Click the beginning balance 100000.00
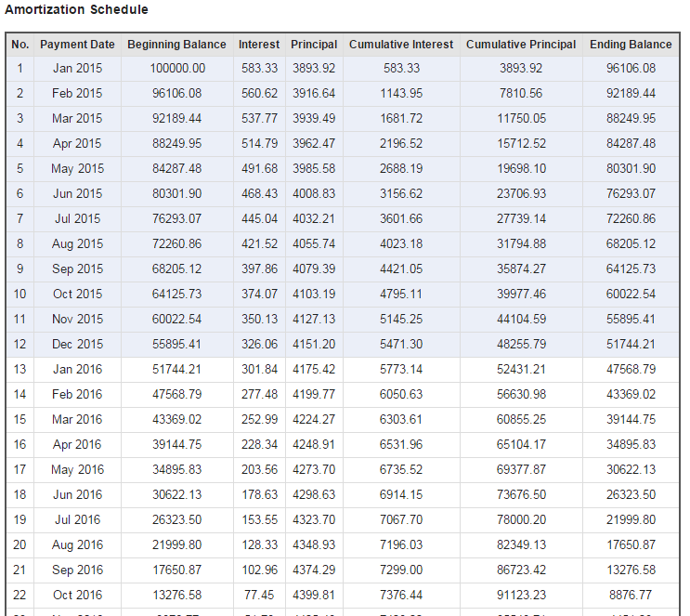690x616 pixels. (177, 68)
